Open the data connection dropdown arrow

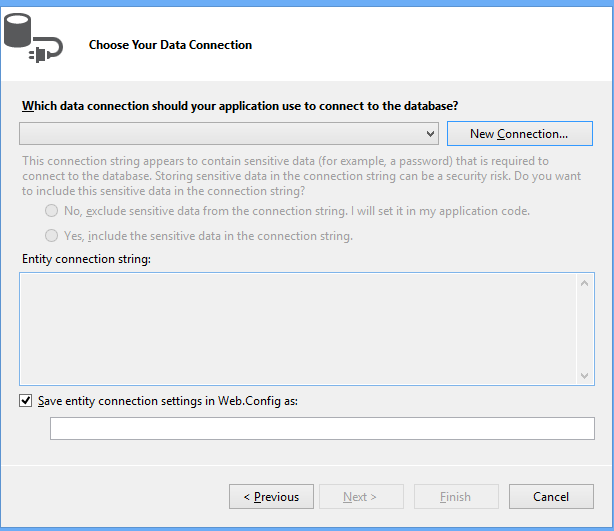tap(430, 134)
